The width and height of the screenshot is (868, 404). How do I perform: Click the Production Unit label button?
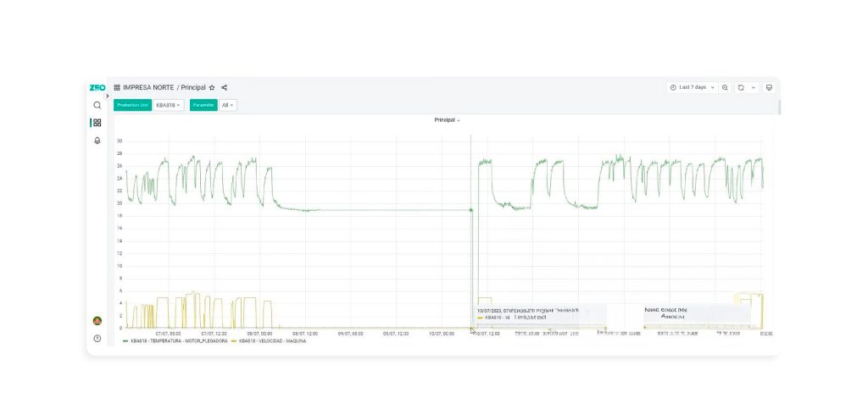pyautogui.click(x=132, y=105)
